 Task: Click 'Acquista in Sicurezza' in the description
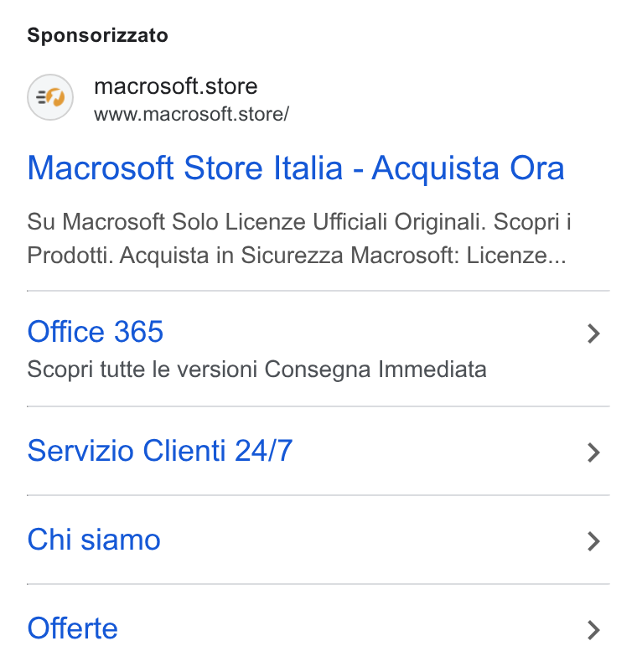(x=231, y=256)
